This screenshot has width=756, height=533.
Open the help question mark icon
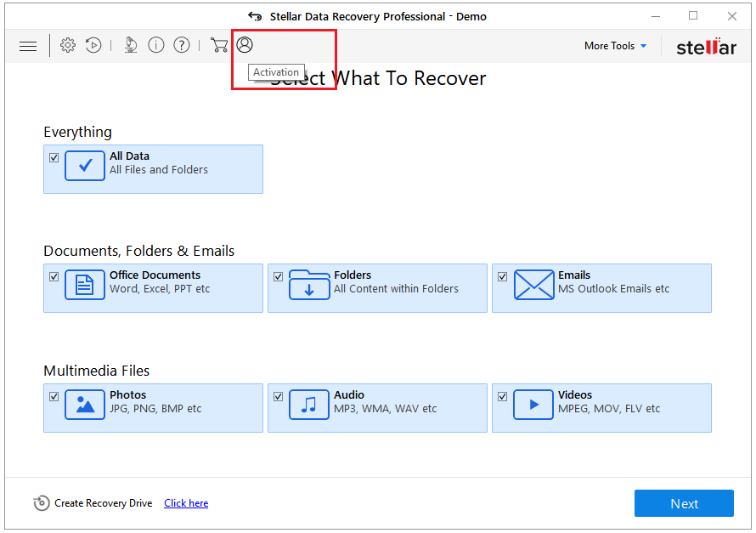pos(182,45)
